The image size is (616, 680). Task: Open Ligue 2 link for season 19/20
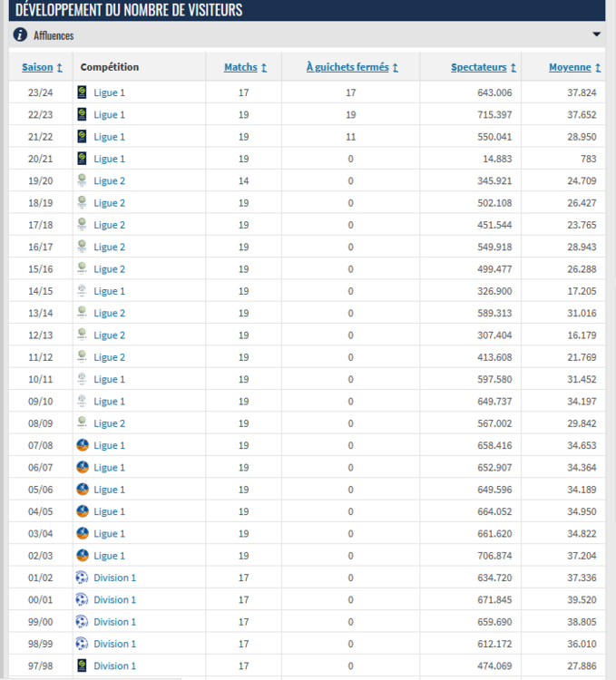coord(109,180)
